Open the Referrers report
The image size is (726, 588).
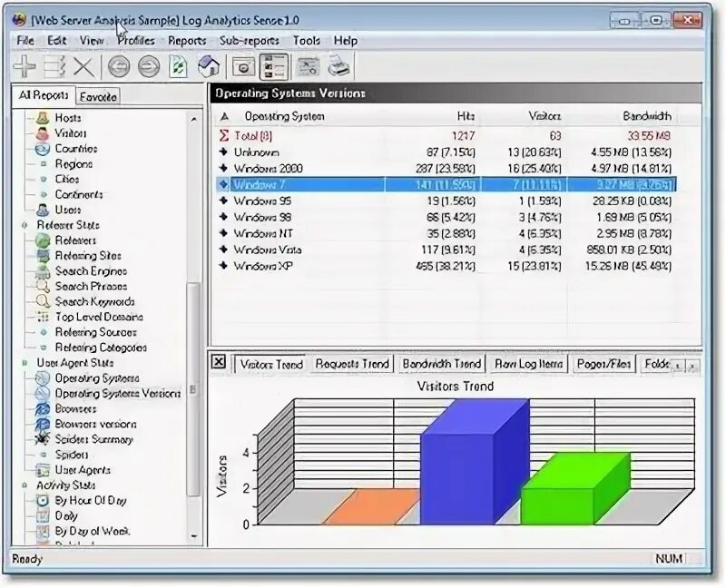(75, 240)
